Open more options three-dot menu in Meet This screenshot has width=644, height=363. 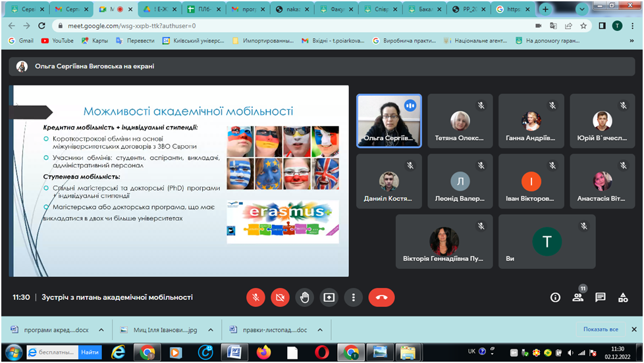tap(354, 297)
